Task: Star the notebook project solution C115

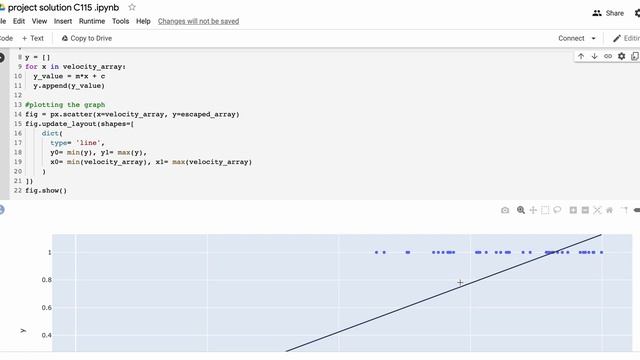Action: point(132,7)
